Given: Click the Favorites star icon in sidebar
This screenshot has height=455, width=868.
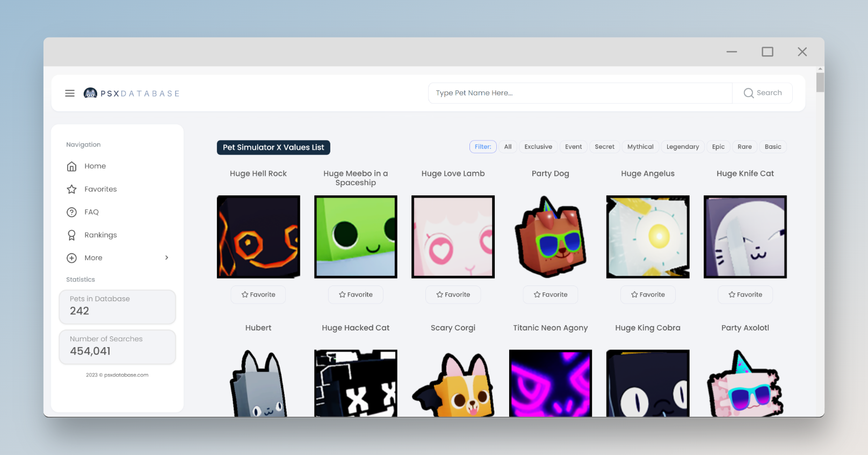Looking at the screenshot, I should pyautogui.click(x=71, y=189).
